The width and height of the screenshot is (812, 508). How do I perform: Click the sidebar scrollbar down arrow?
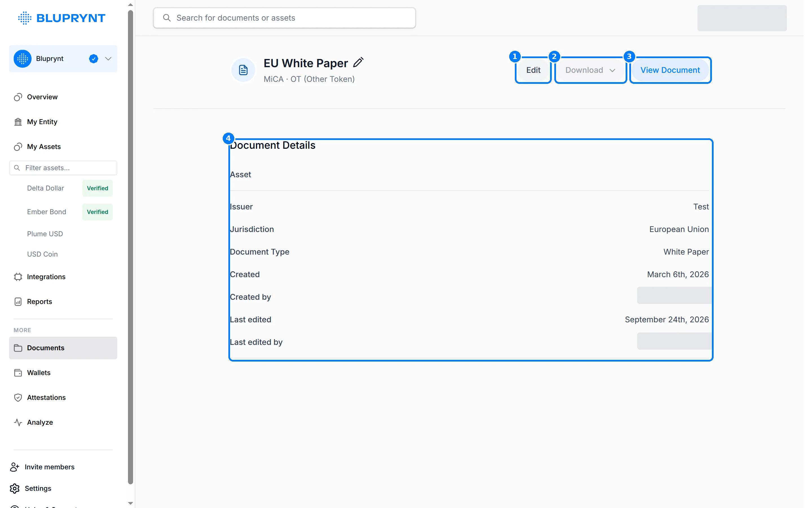click(x=131, y=503)
